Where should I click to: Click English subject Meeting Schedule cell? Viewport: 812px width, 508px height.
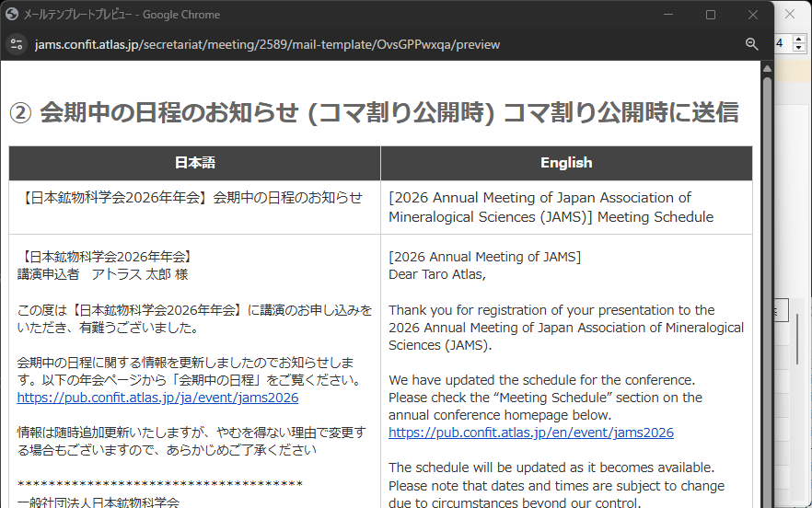click(x=566, y=207)
